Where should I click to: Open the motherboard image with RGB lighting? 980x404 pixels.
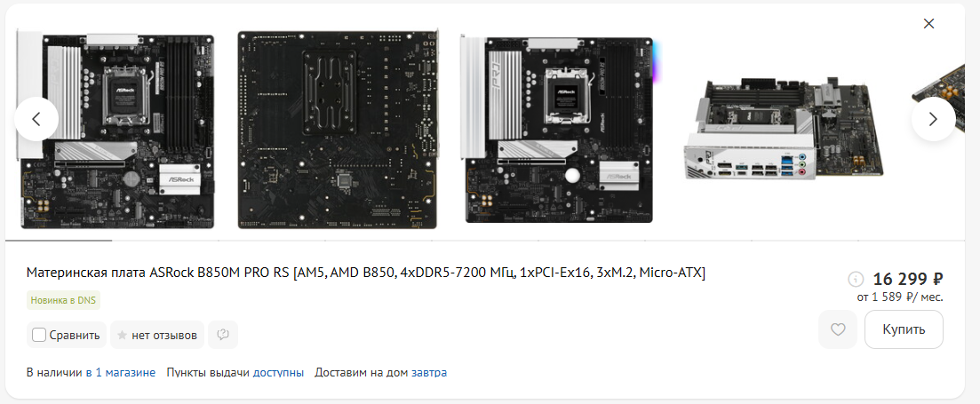560,129
